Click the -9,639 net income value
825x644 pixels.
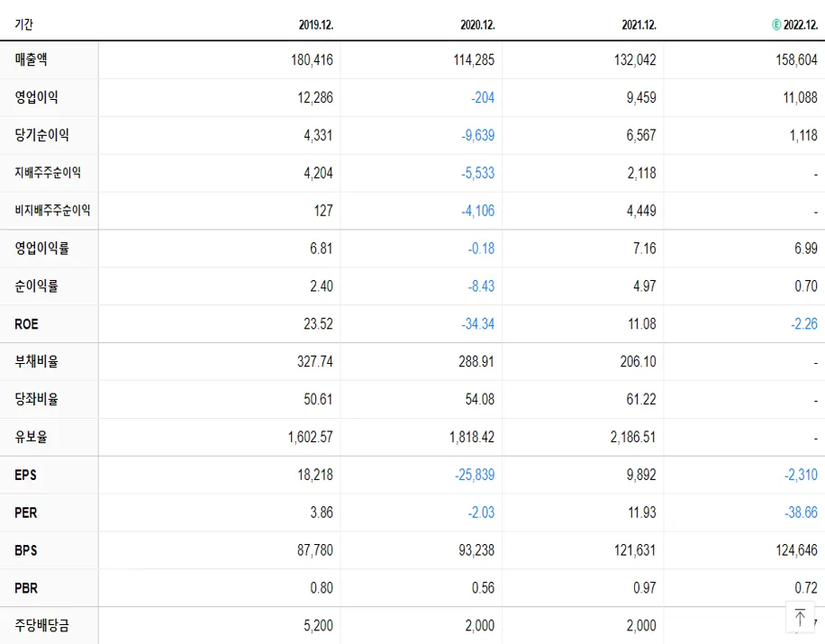click(478, 135)
